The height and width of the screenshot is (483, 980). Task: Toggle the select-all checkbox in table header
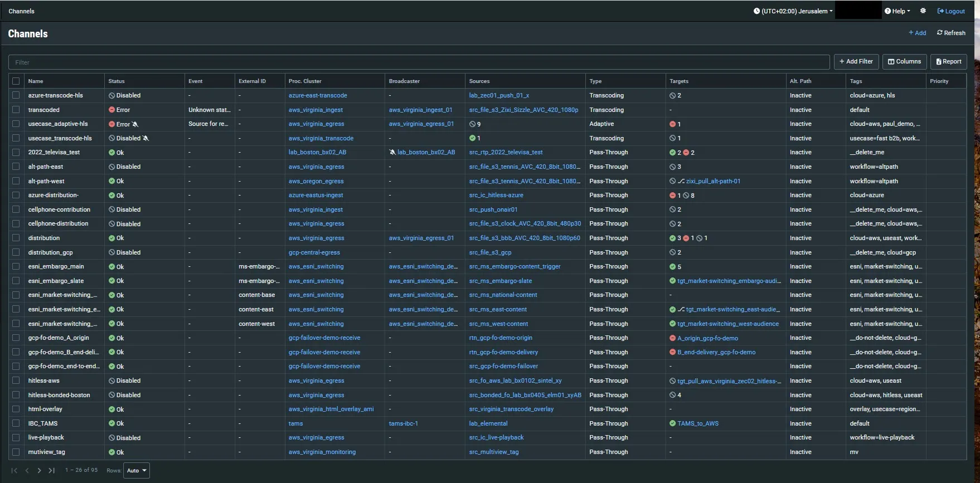(x=16, y=81)
